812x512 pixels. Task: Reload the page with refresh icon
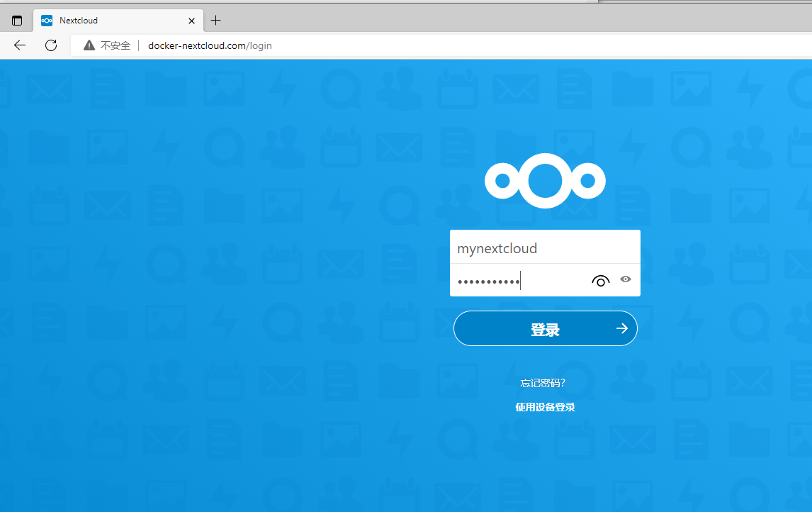click(x=51, y=45)
